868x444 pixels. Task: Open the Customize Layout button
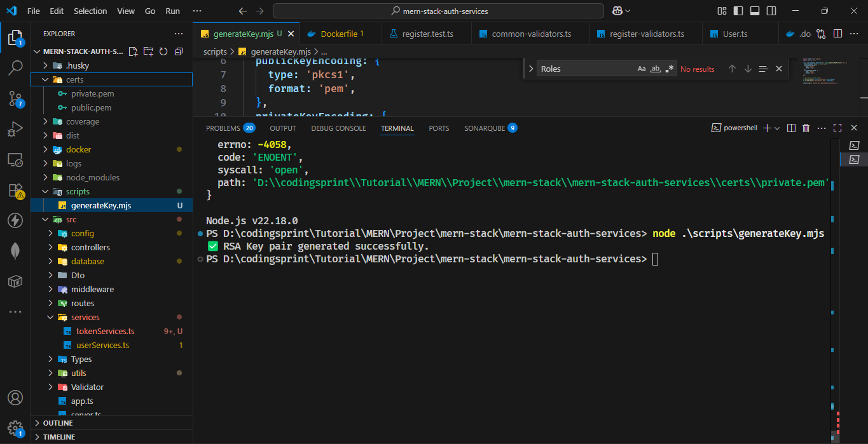click(x=722, y=11)
